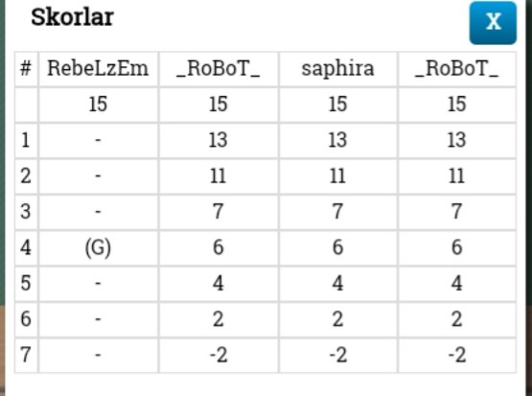
Task: Select the (G) cell in row 4
Action: (x=98, y=247)
